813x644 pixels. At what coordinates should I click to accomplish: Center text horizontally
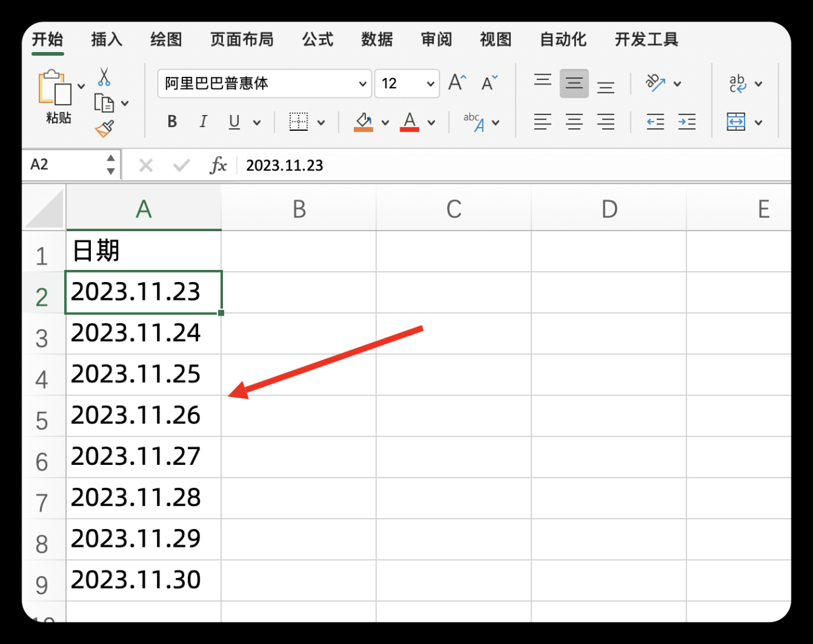(574, 121)
